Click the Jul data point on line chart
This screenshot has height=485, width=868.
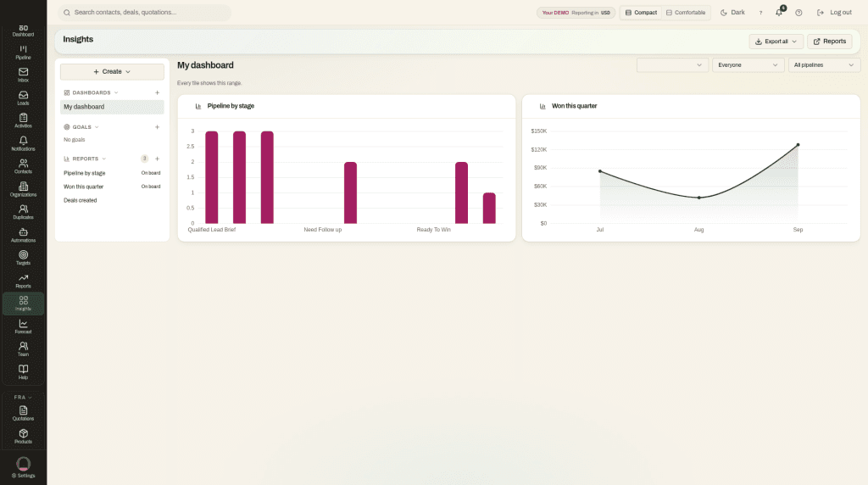coord(600,171)
